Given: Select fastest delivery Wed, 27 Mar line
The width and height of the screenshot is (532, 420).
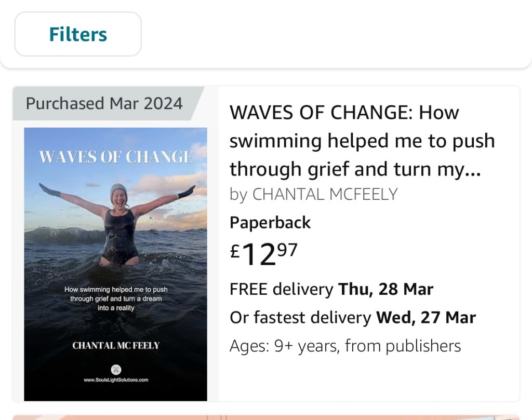Looking at the screenshot, I should click(353, 317).
